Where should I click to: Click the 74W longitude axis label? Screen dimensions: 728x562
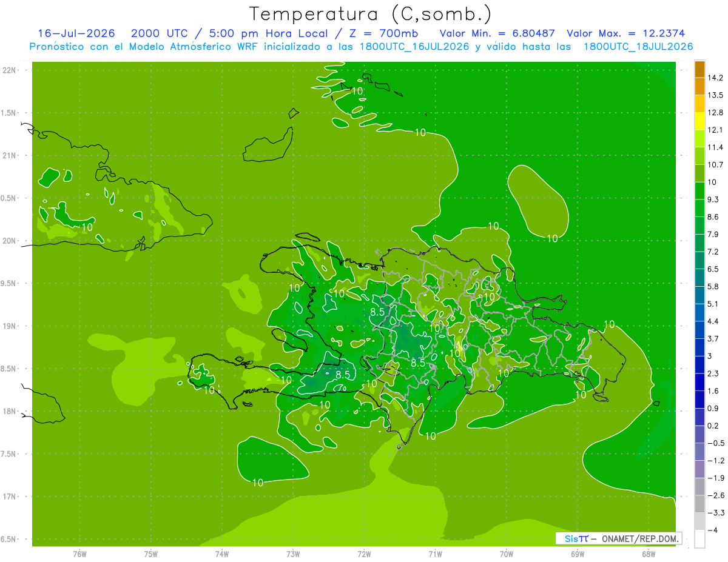pyautogui.click(x=222, y=554)
